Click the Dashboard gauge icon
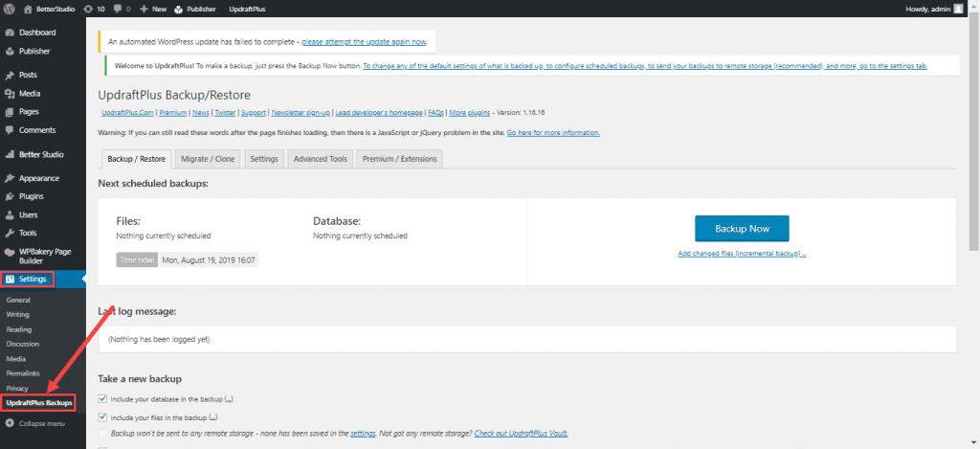This screenshot has height=449, width=980. pos(10,33)
